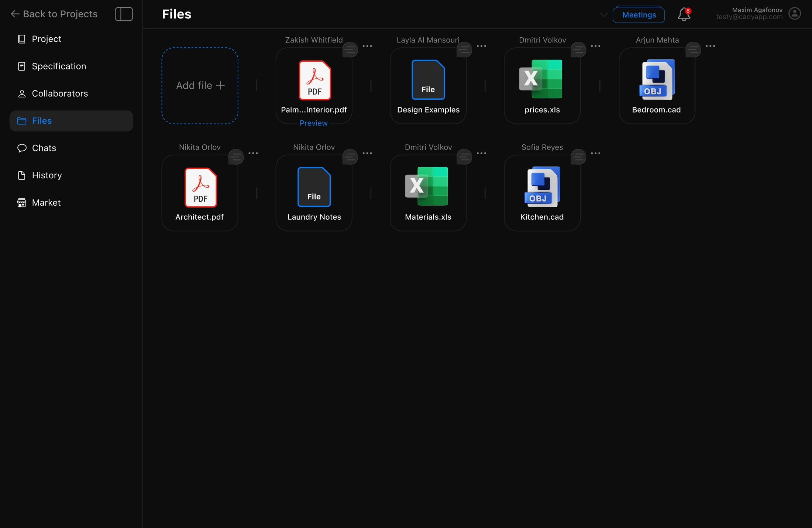812x528 pixels.
Task: Open comments on Materials.xls
Action: pyautogui.click(x=464, y=157)
